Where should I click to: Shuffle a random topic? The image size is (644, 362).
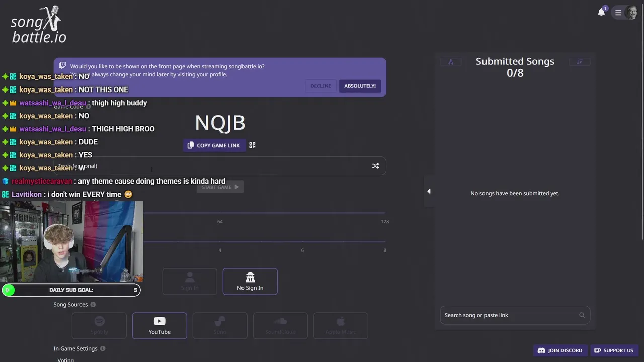click(x=375, y=166)
